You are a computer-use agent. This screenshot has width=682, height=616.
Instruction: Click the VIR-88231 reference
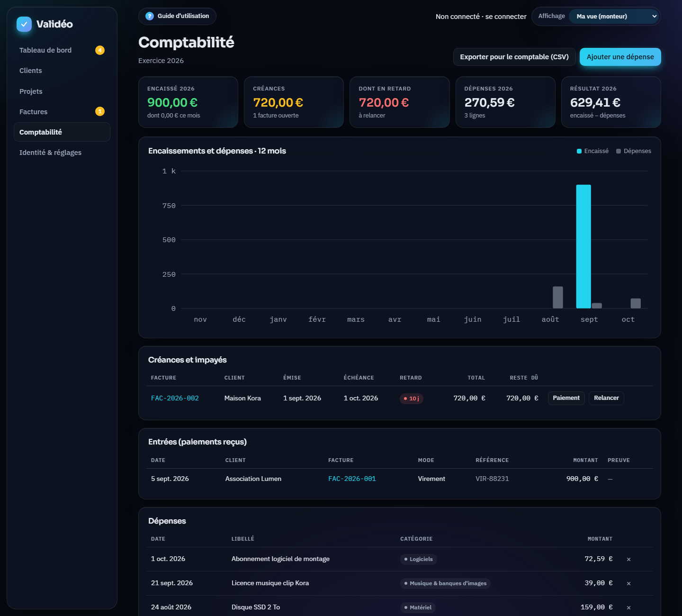point(492,479)
